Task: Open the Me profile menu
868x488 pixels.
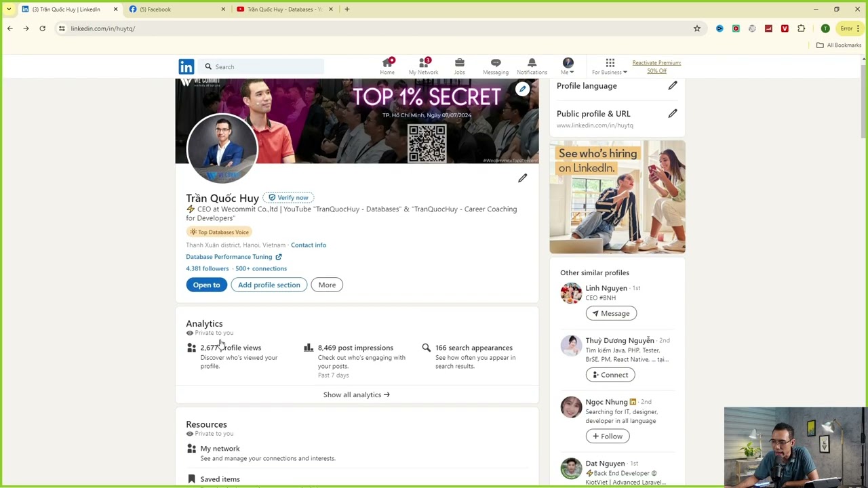Action: [568, 66]
